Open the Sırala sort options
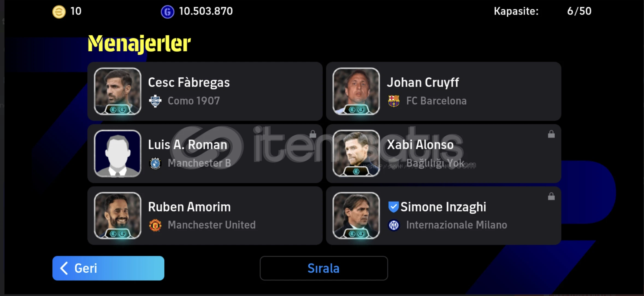 tap(324, 268)
